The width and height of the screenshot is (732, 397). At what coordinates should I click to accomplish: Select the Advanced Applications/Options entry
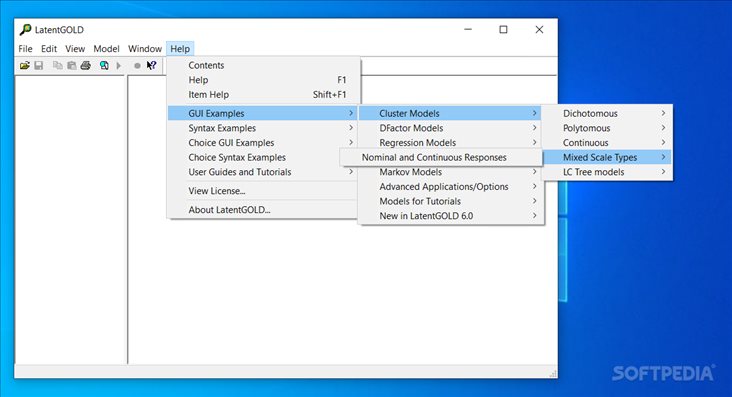pyautogui.click(x=451, y=186)
